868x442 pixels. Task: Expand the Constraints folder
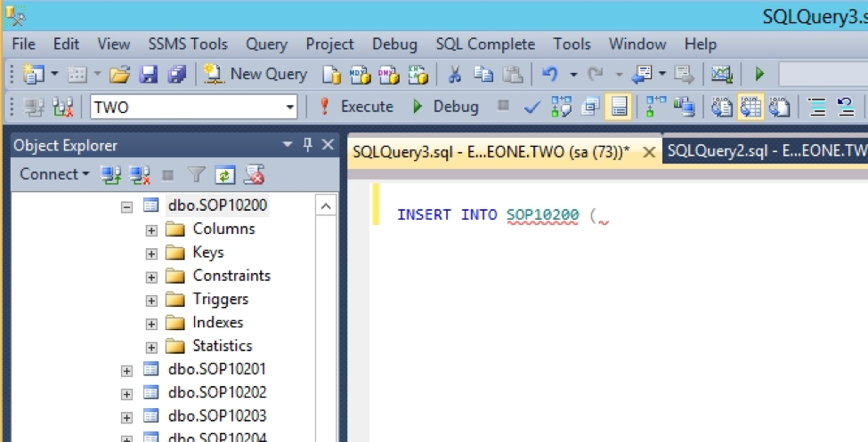(x=151, y=277)
